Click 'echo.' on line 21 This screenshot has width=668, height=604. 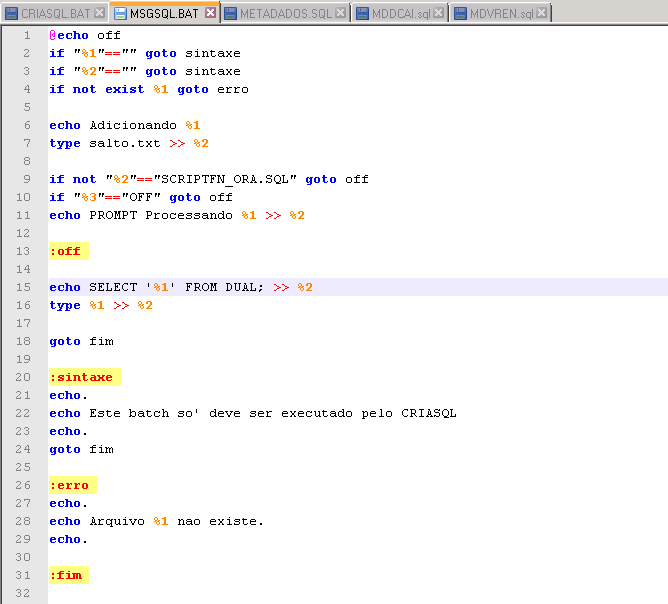(x=68, y=395)
